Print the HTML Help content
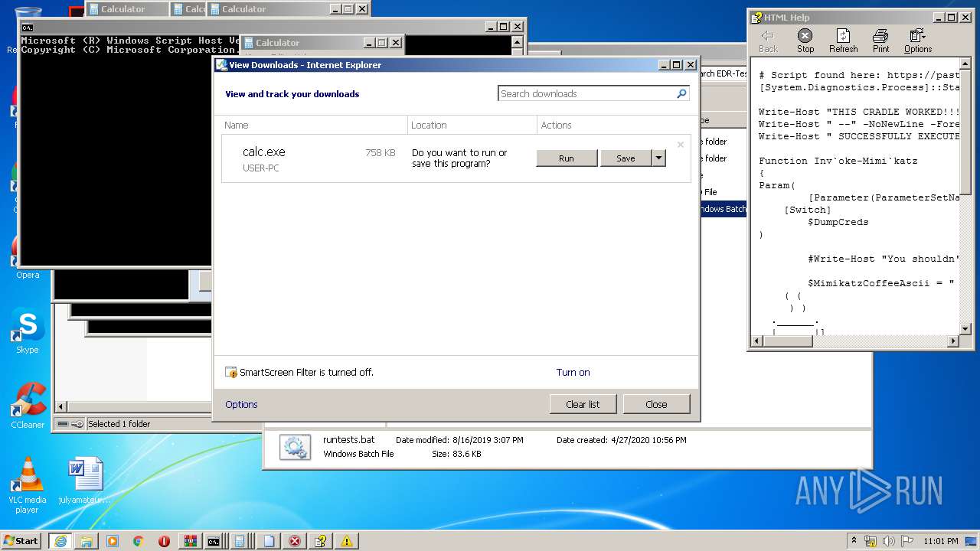This screenshot has width=980, height=551. coord(880,41)
